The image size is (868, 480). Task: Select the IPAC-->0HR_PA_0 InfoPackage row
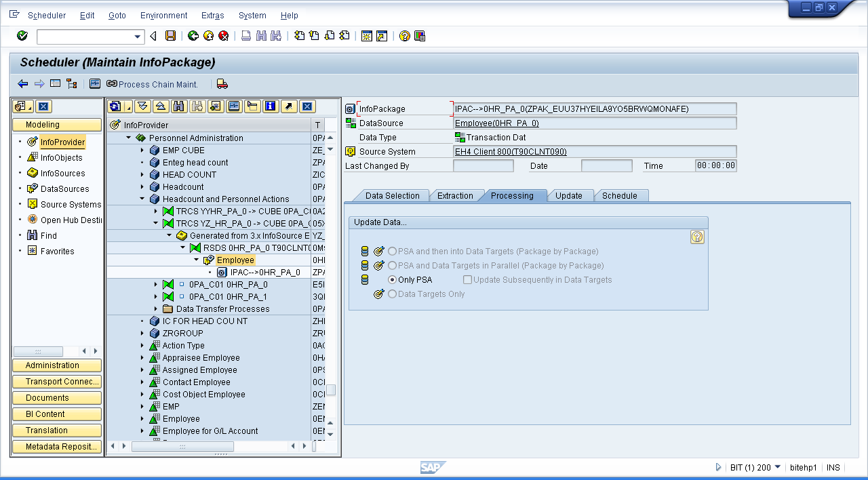pyautogui.click(x=264, y=272)
